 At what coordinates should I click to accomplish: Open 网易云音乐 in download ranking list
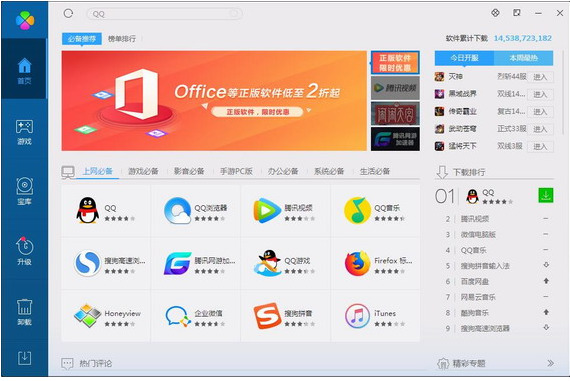478,297
